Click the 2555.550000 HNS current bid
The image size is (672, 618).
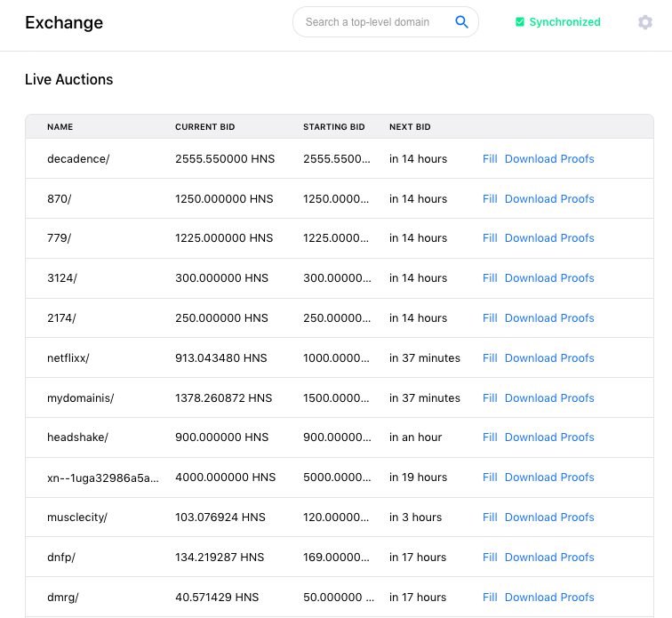point(225,158)
